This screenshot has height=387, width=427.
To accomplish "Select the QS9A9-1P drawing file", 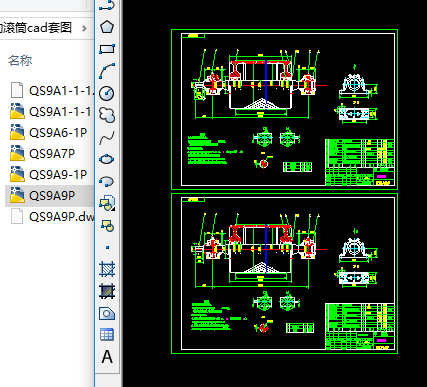I will [49, 174].
